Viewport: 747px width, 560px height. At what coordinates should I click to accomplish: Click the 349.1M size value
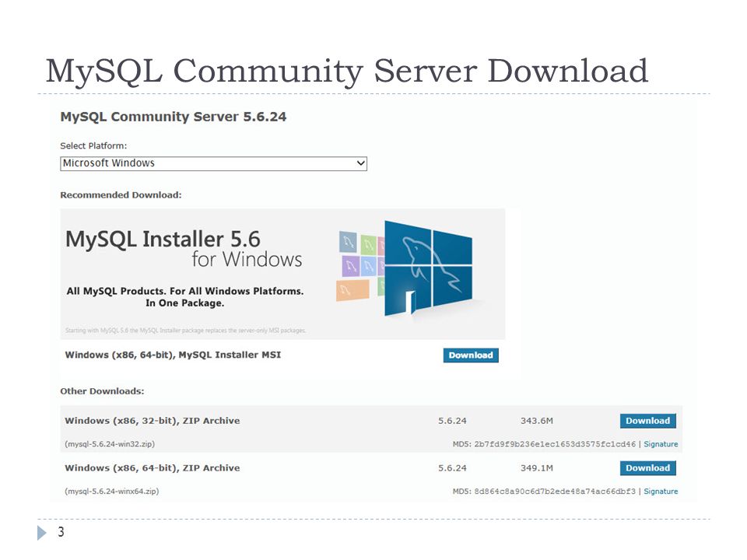[x=536, y=468]
